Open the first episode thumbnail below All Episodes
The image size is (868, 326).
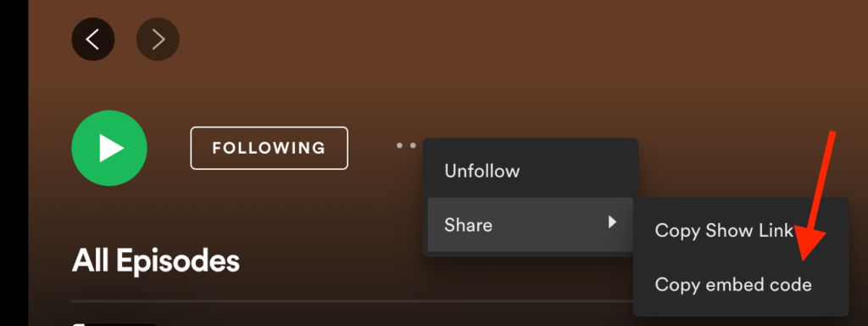[x=114, y=324]
